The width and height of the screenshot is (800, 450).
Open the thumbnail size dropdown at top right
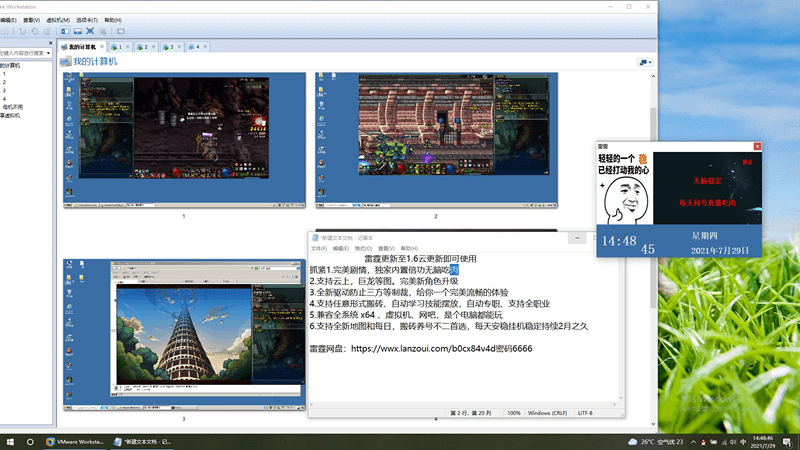tap(645, 62)
